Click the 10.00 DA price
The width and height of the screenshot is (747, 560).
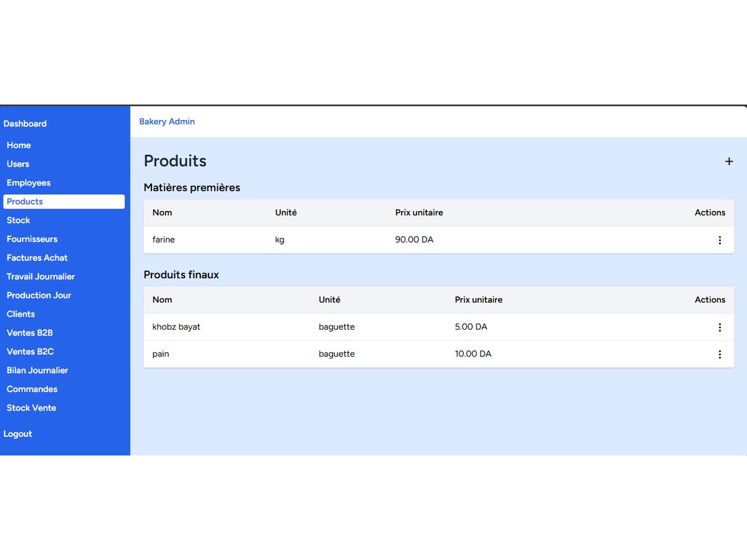click(x=473, y=354)
